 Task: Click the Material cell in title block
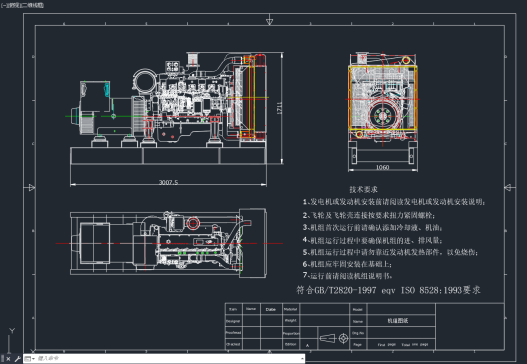pos(290,309)
